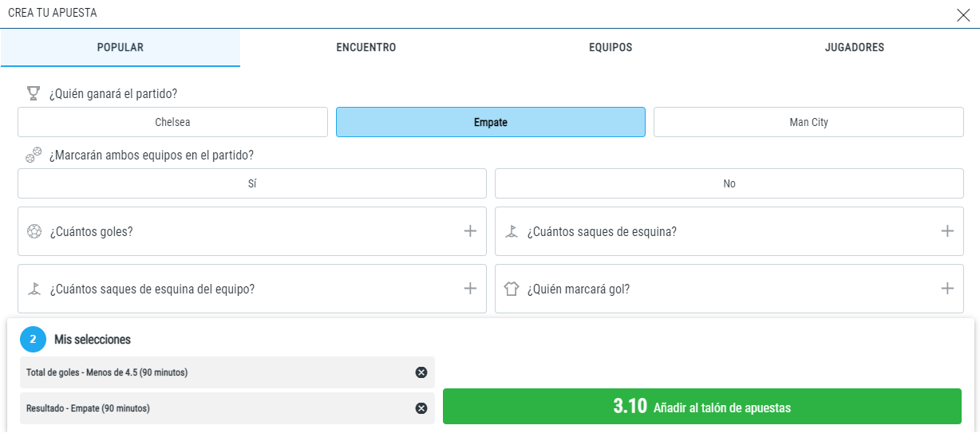The width and height of the screenshot is (980, 437).
Task: Expand ¿Cuántos saques de esquina? with plus
Action: click(x=947, y=231)
